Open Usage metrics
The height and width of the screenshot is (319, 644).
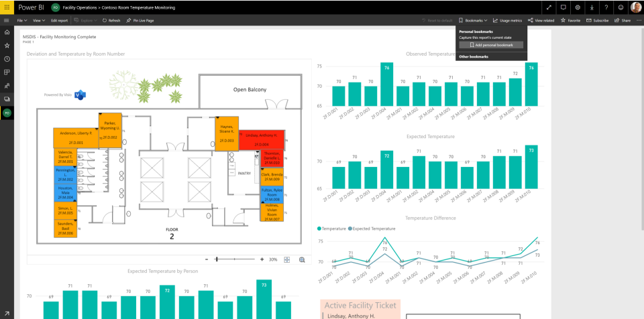(x=508, y=20)
